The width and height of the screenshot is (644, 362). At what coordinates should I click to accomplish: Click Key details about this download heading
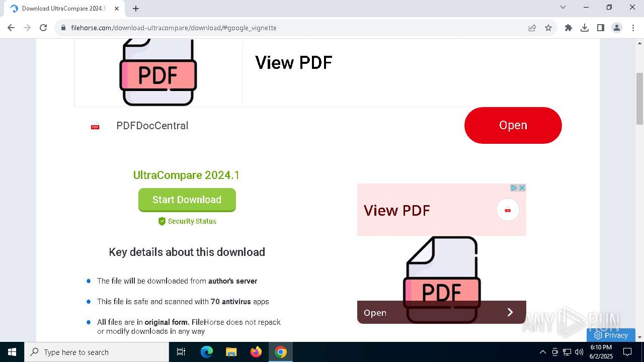click(187, 252)
